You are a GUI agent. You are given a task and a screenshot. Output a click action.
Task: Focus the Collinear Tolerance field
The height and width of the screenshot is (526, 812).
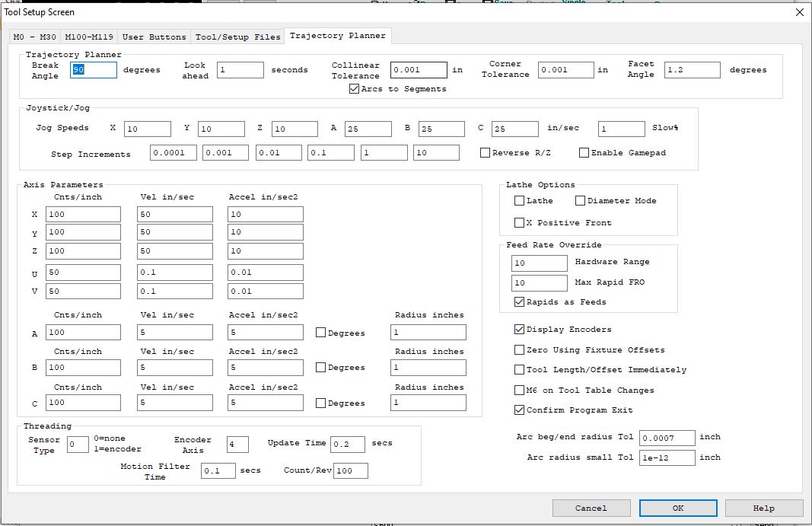[x=419, y=70]
